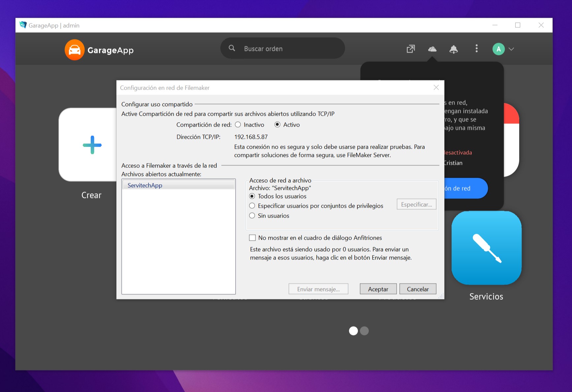Screen dimensions: 572x392
Task: Click the Enviar mensaje... button
Action: pyautogui.click(x=318, y=289)
